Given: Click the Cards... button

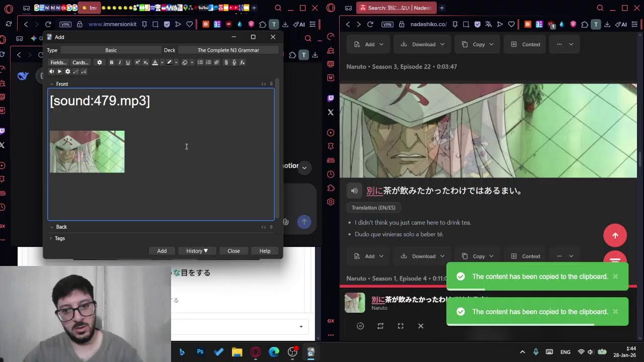Looking at the screenshot, I should 80,62.
